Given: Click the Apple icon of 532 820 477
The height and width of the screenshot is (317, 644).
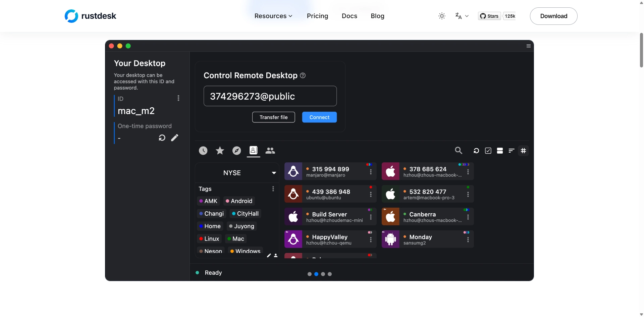Looking at the screenshot, I should tap(390, 194).
